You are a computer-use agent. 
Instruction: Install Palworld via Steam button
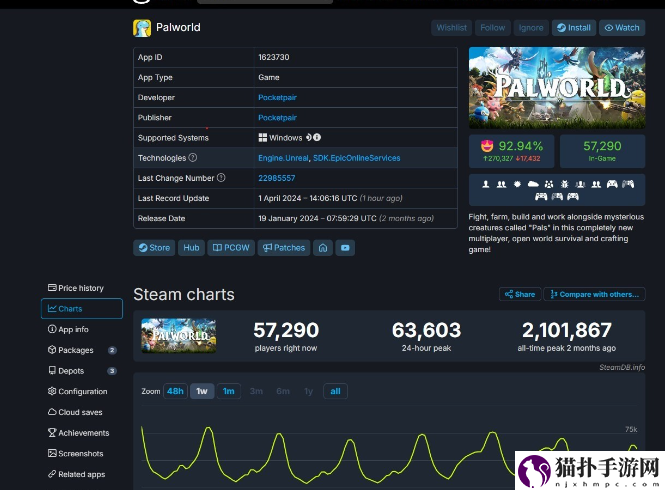click(574, 28)
